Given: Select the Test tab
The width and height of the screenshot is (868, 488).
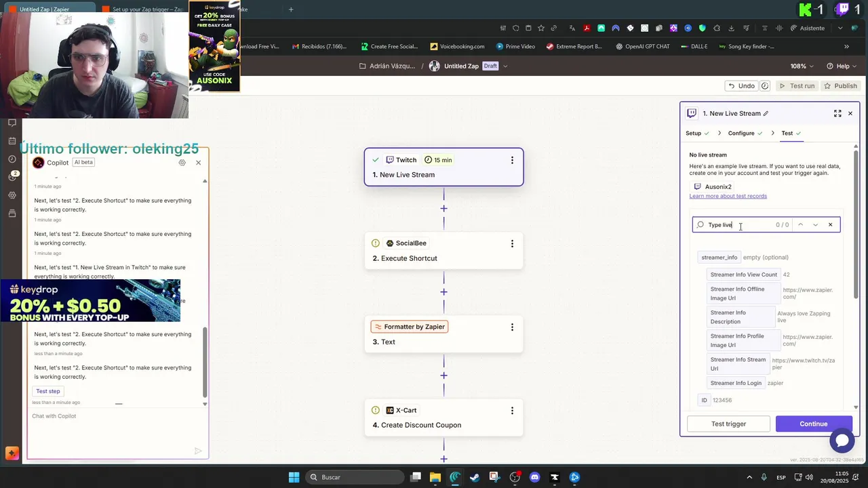Looking at the screenshot, I should (791, 133).
